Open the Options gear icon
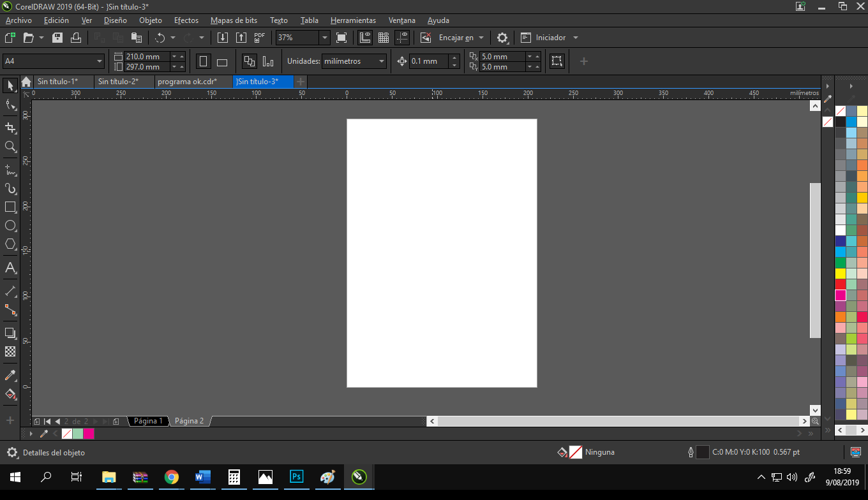The image size is (868, 500). pyautogui.click(x=502, y=38)
